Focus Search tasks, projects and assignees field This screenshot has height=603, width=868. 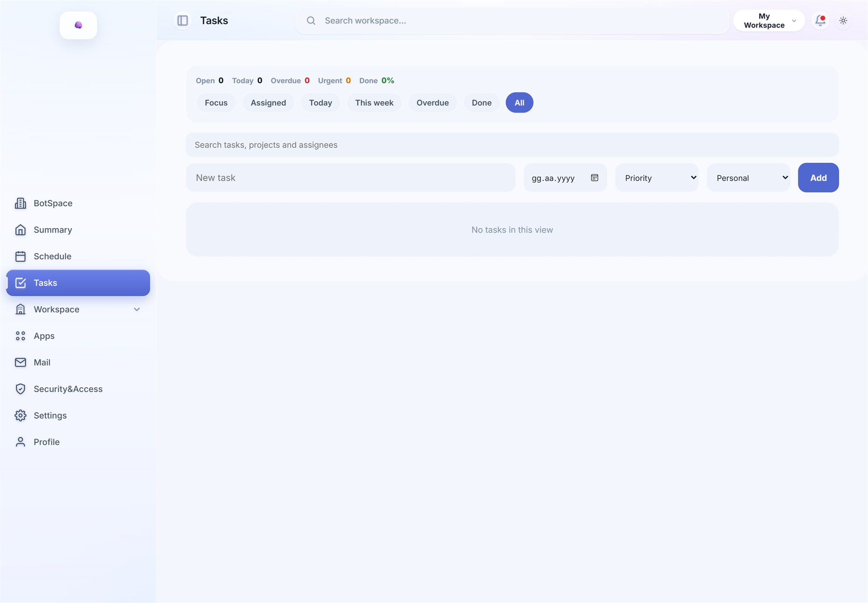click(x=512, y=145)
